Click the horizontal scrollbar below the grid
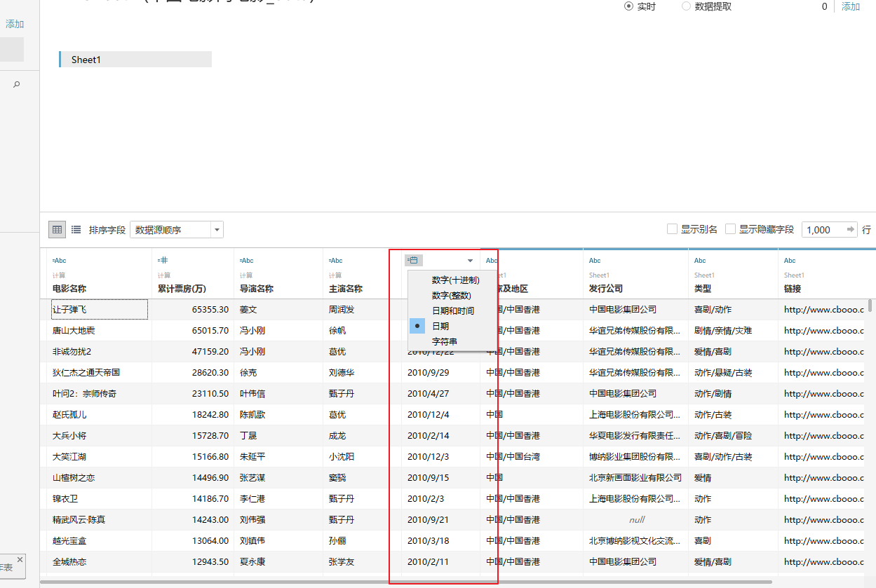The width and height of the screenshot is (876, 588). coord(405,582)
